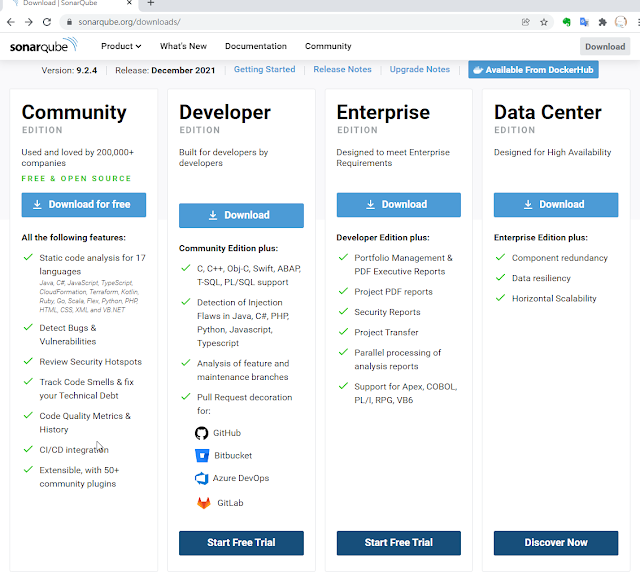Open a new browser tab

151,3
